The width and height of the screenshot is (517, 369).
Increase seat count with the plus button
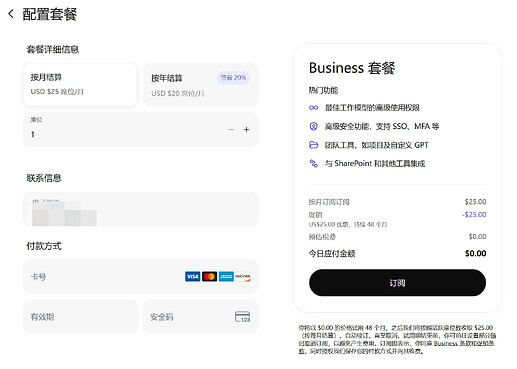[x=246, y=130]
